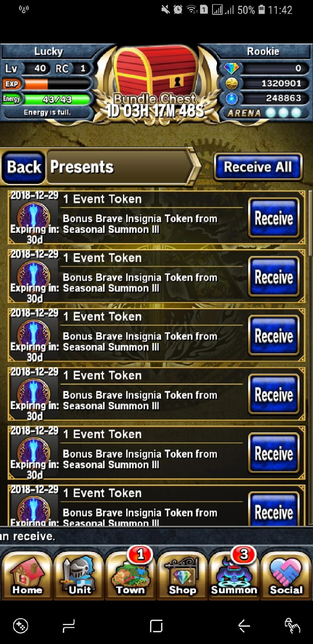Click the presents list scrollbar
Viewport: 313px width, 644px height.
[310, 223]
